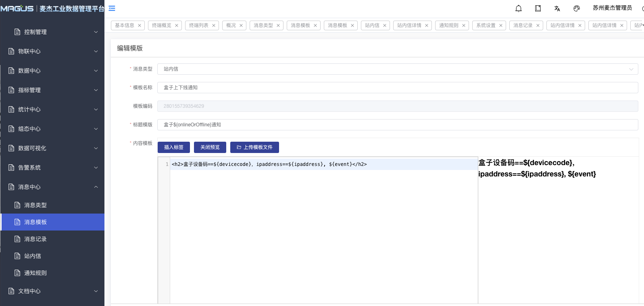Expand the 数据中心 sidebar menu
644x306 pixels.
click(x=52, y=71)
